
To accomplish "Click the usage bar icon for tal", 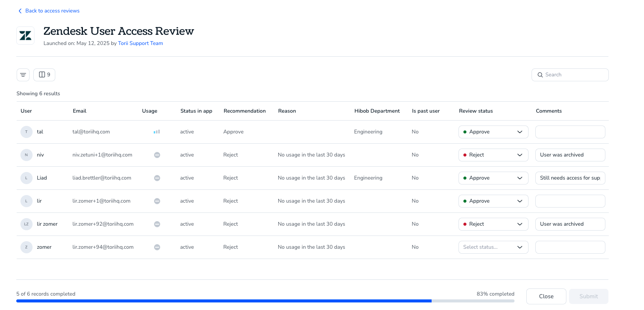I will (157, 132).
